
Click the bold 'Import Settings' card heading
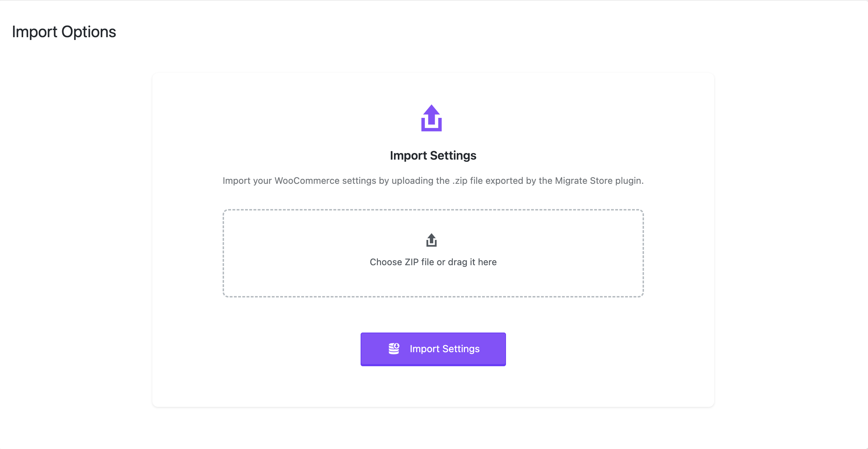coord(433,155)
